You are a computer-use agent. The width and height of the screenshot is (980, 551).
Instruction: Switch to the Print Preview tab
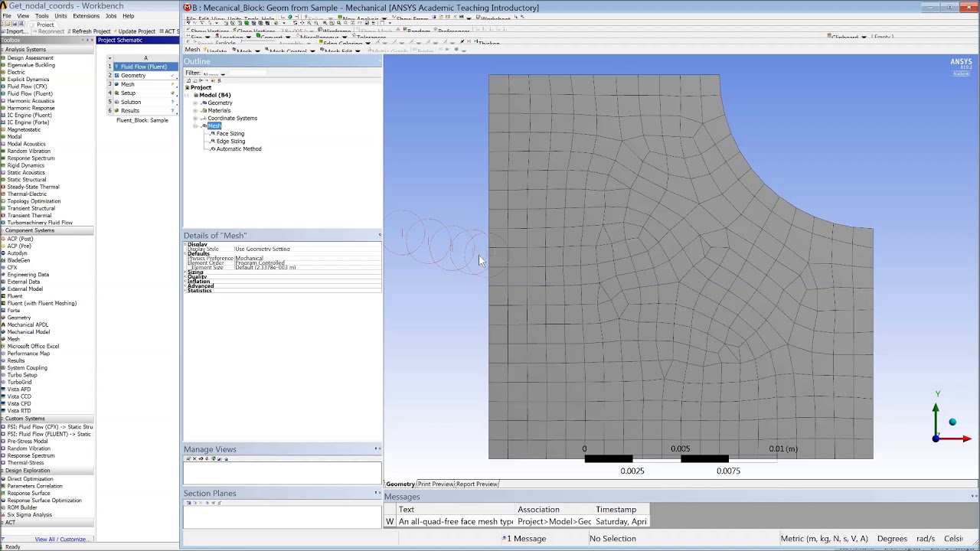(436, 484)
